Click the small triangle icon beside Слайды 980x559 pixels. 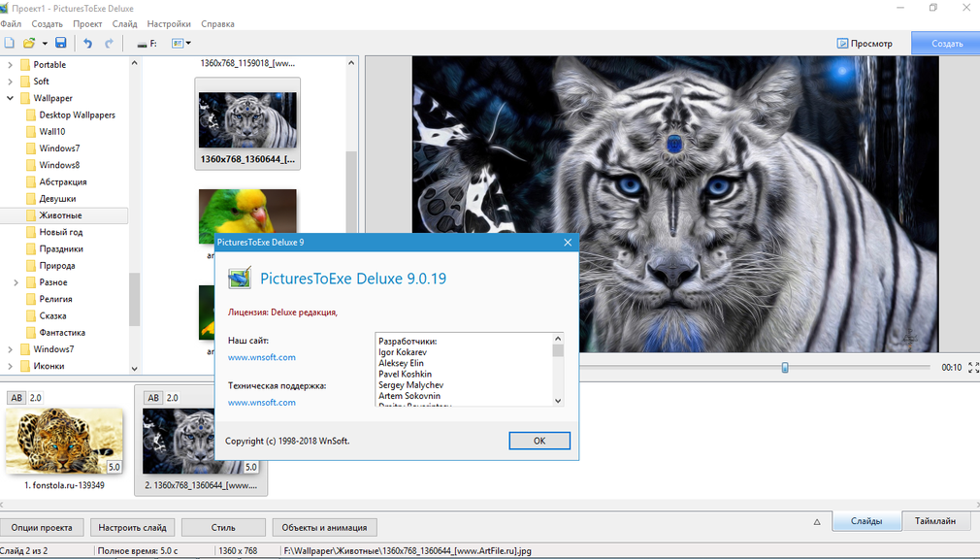(x=817, y=522)
